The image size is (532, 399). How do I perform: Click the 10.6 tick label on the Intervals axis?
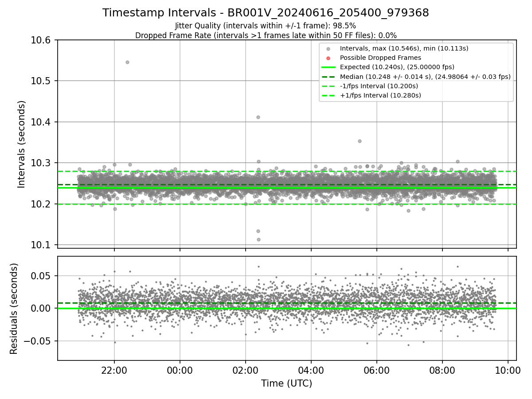[40, 40]
